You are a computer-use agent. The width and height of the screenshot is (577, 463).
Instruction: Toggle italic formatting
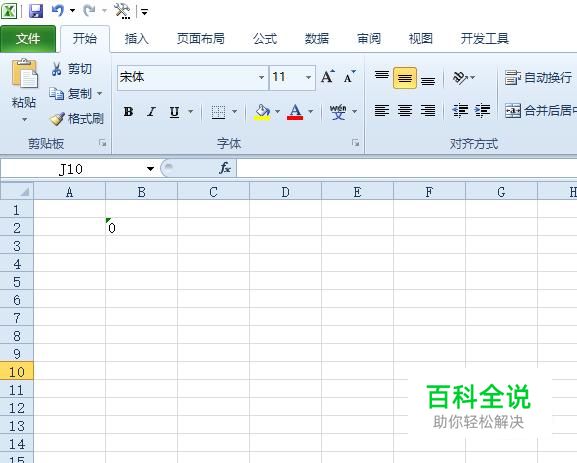tap(151, 111)
